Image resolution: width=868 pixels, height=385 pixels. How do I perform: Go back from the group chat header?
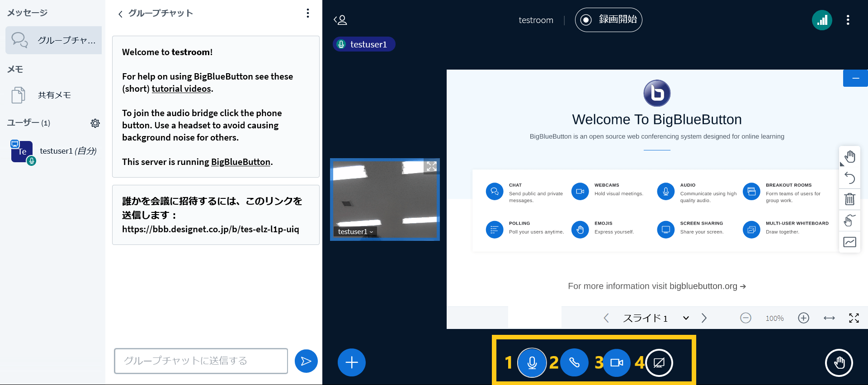coord(120,14)
